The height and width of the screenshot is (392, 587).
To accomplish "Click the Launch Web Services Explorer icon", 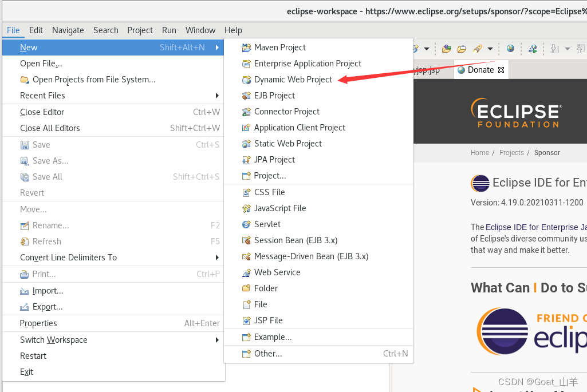I will point(533,49).
